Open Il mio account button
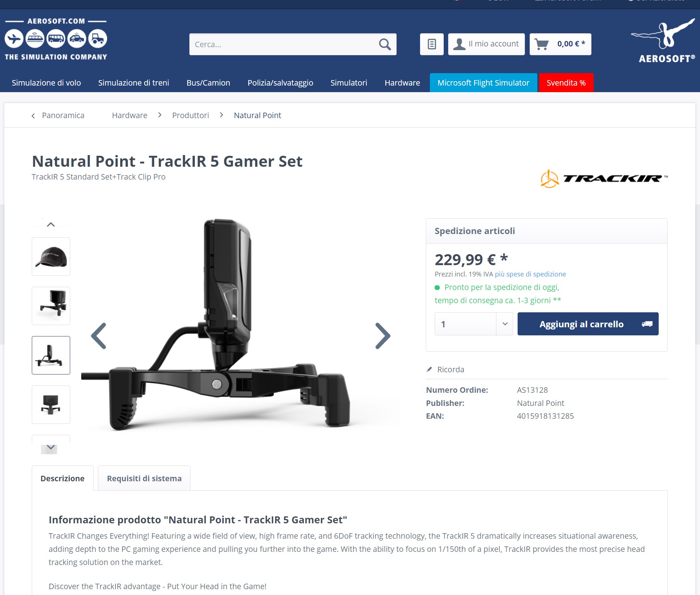The height and width of the screenshot is (595, 700). pos(486,44)
